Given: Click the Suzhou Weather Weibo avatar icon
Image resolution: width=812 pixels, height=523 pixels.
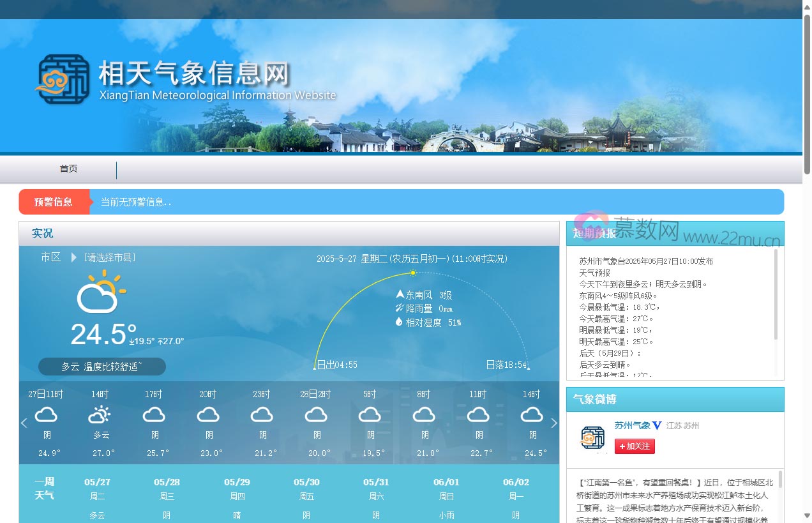Looking at the screenshot, I should (x=592, y=439).
